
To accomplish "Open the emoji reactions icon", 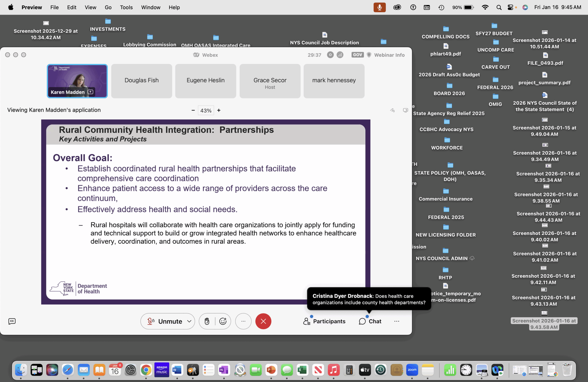I will pos(223,321).
